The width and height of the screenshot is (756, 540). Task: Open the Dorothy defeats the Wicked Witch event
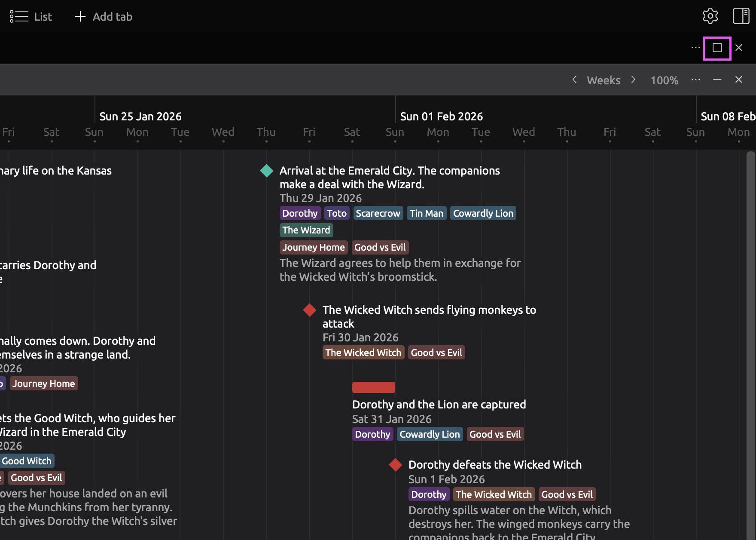tap(495, 465)
